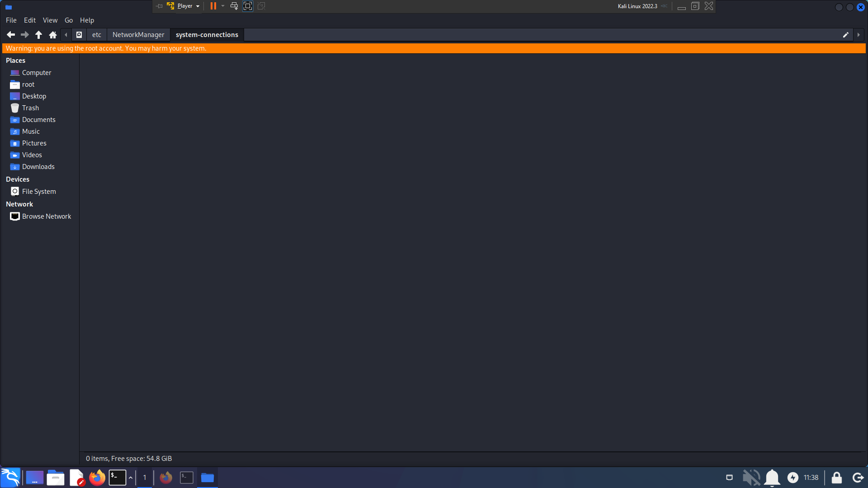Expand the power options arrow beside pause
This screenshot has height=488, width=868.
click(x=223, y=6)
